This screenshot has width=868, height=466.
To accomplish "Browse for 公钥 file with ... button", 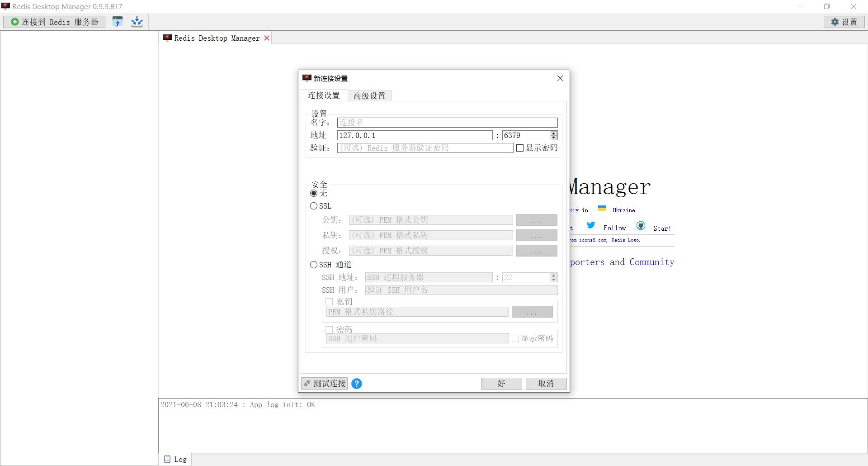I will coord(537,220).
